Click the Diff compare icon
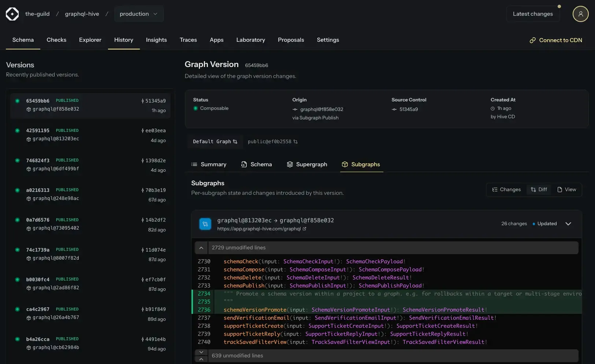Image resolution: width=595 pixels, height=364 pixels. coord(533,190)
